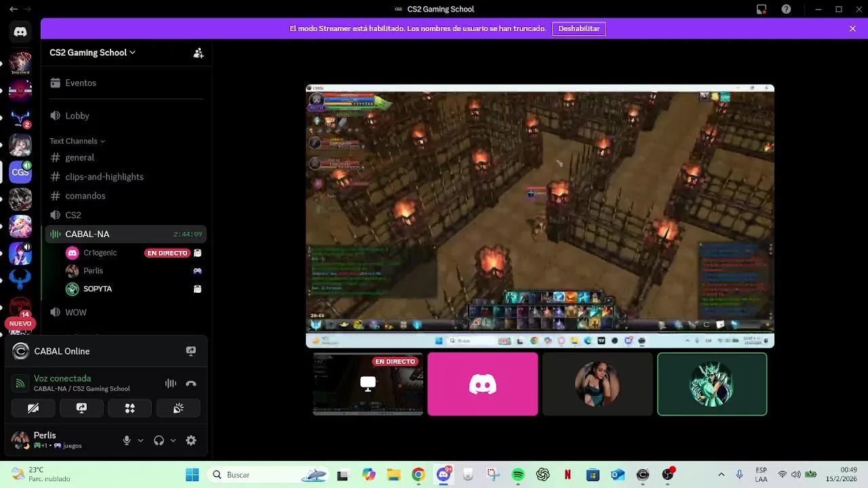Open Snipping Tool from taskbar
This screenshot has height=488, width=868.
tap(493, 474)
